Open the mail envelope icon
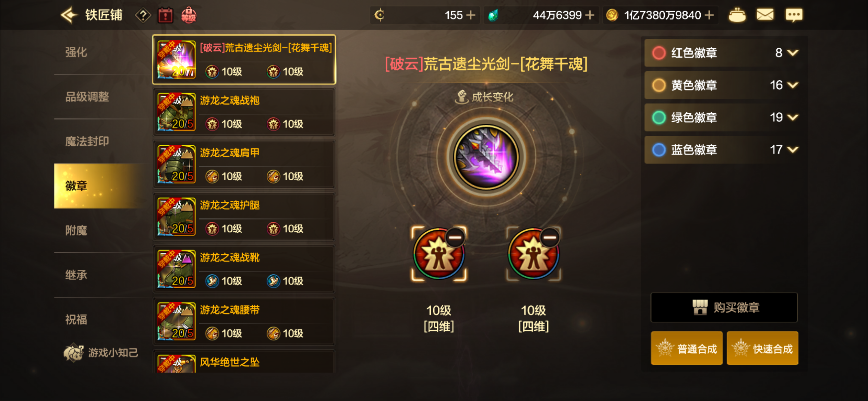 coord(765,15)
